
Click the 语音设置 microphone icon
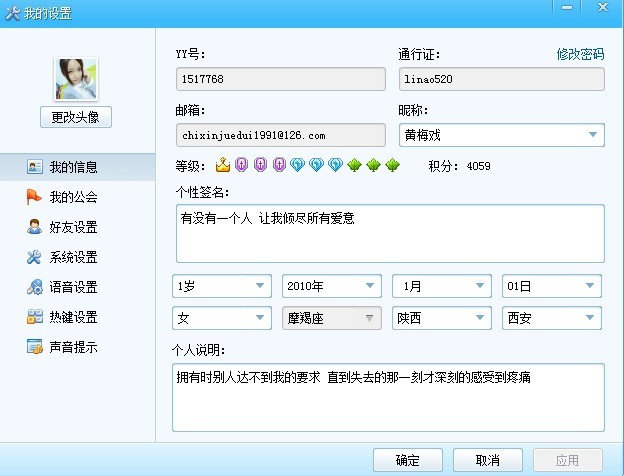pyautogui.click(x=35, y=287)
